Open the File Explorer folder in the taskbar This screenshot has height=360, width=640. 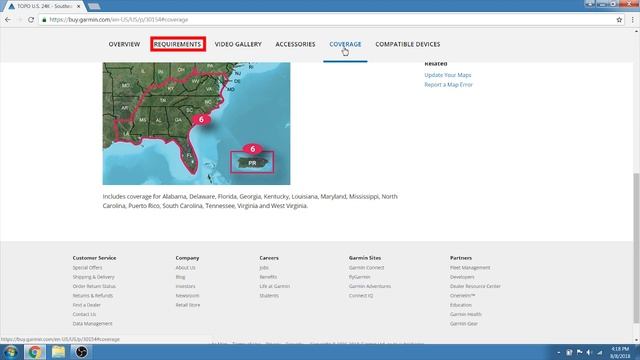pyautogui.click(x=58, y=352)
